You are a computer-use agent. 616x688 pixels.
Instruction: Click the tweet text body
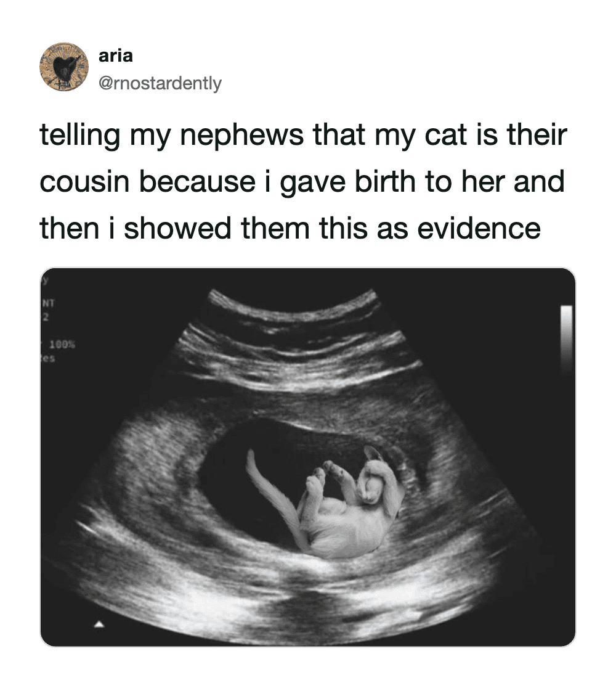click(304, 181)
